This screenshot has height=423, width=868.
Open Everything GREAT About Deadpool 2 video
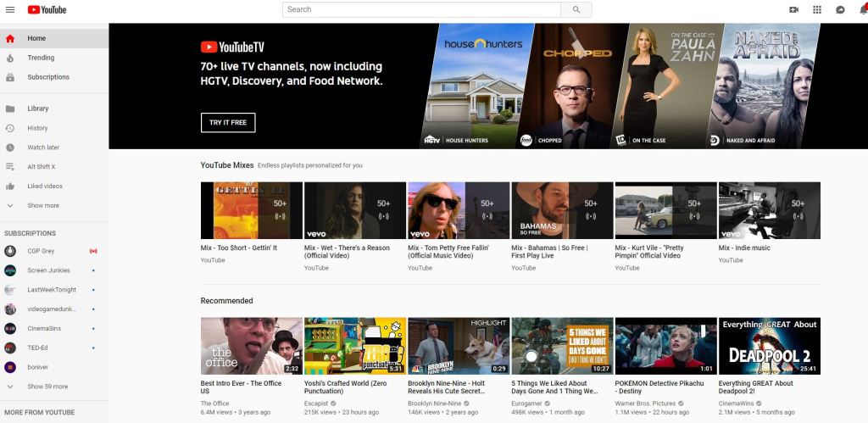pyautogui.click(x=769, y=346)
